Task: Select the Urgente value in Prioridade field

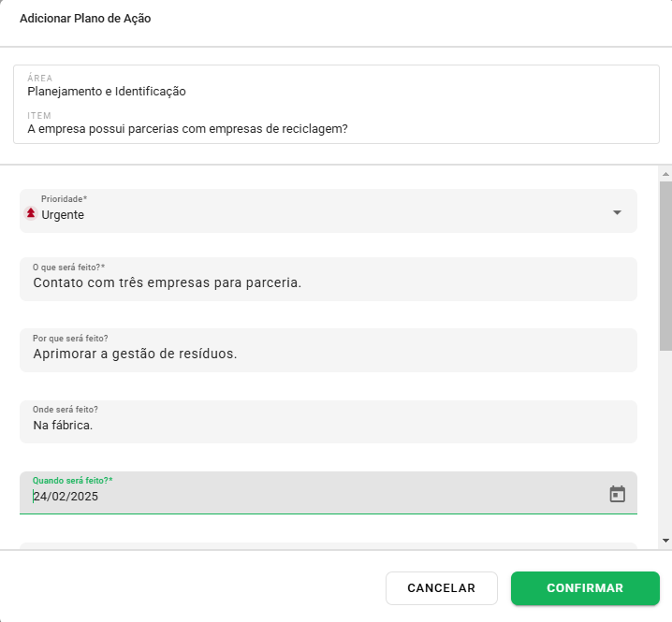Action: pos(63,214)
